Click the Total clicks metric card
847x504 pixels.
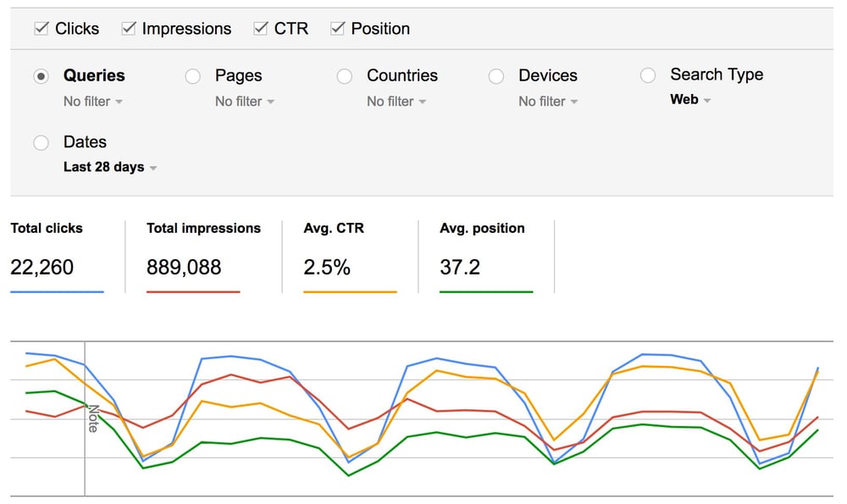click(57, 254)
